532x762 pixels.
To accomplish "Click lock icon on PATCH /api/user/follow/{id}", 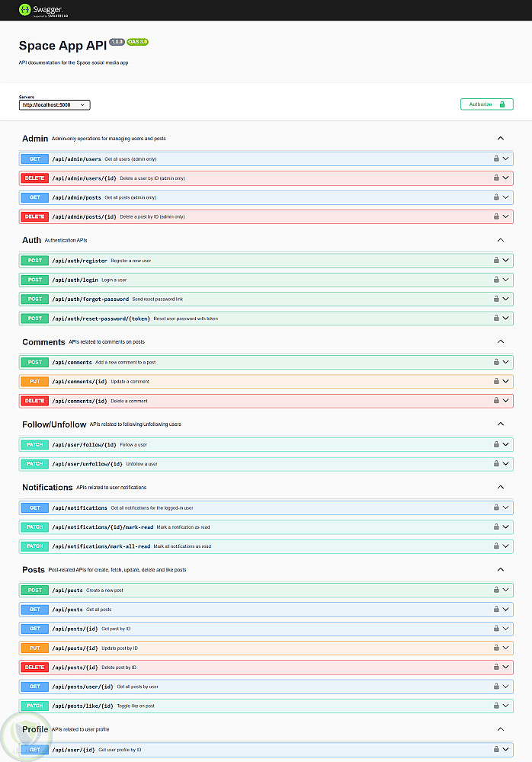I will (x=495, y=444).
